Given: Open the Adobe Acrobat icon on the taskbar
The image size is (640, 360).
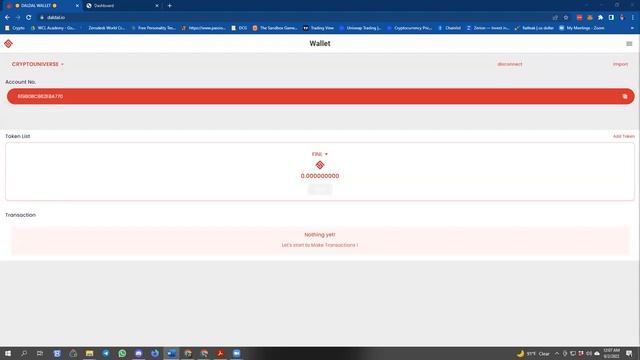Looking at the screenshot, I should tap(220, 353).
